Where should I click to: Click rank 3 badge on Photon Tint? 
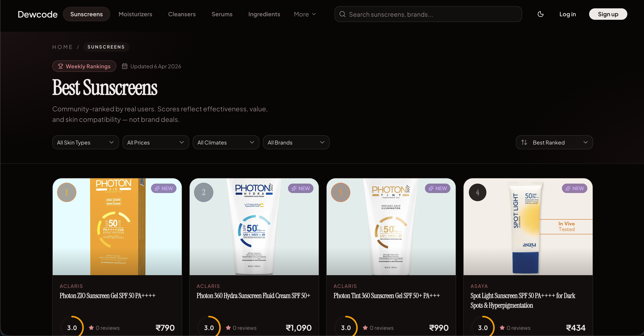click(340, 192)
